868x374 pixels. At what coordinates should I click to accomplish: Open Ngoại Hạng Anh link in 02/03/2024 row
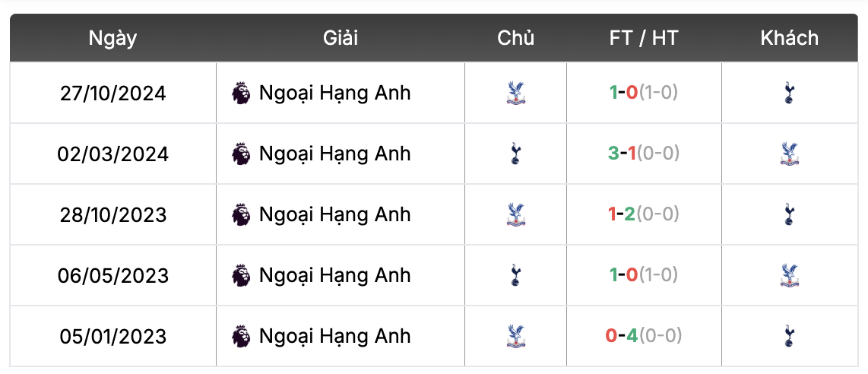[x=334, y=154]
